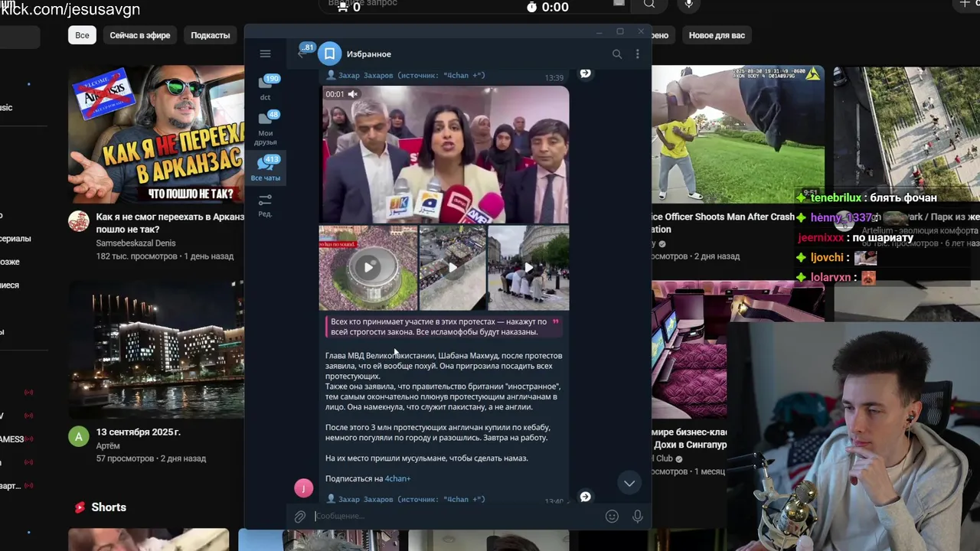Open the press conference video in Telegram

point(444,155)
